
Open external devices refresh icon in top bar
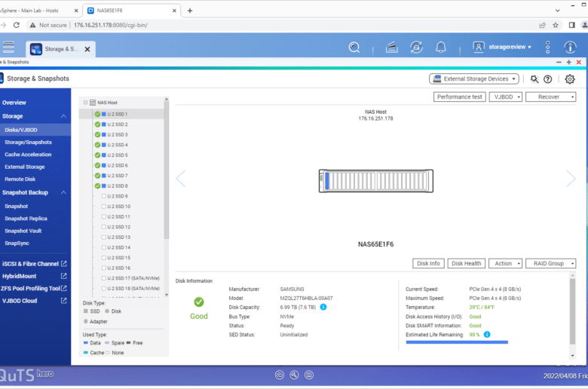tap(416, 47)
